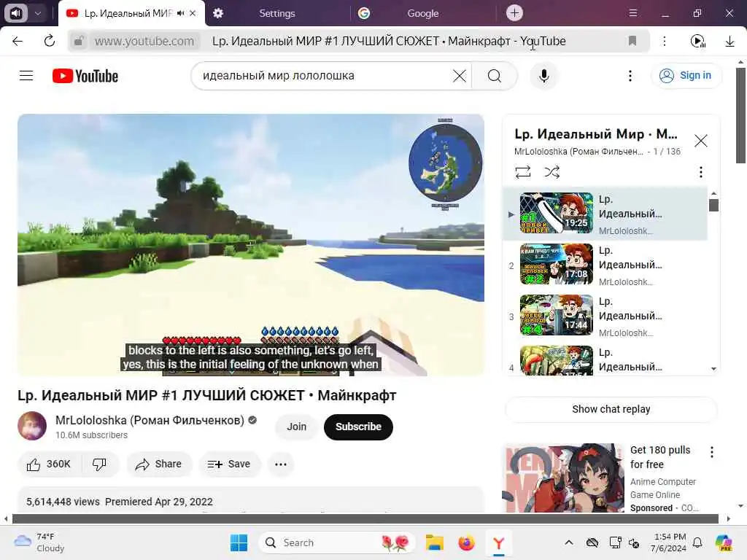Dislike the video with thumbs down
This screenshot has height=560, width=747.
99,464
